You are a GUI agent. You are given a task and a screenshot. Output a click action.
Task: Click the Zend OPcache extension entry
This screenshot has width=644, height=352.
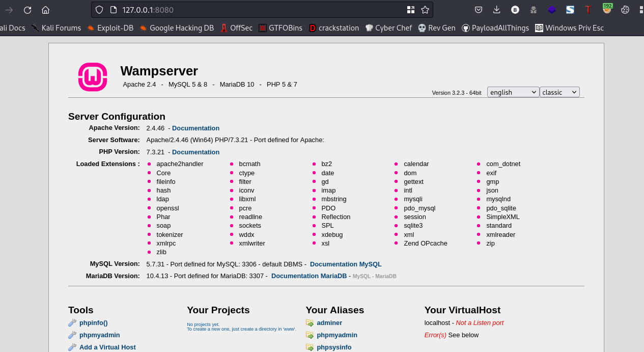[426, 243]
